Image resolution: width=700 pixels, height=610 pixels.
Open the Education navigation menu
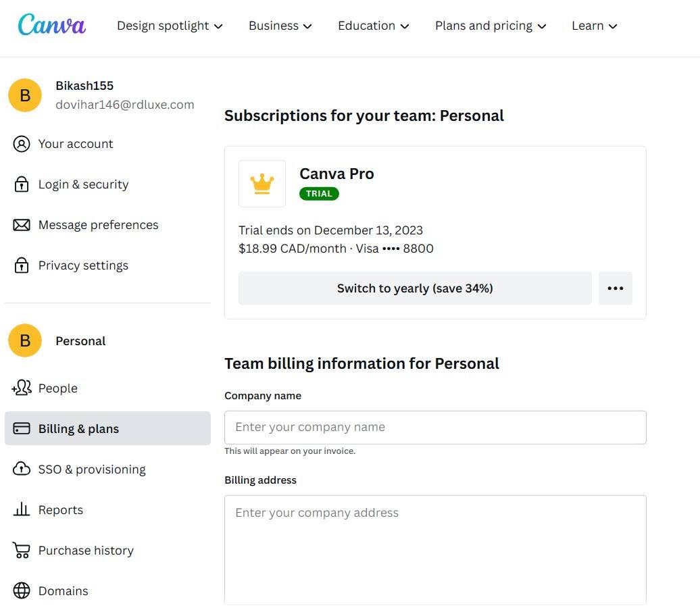click(x=374, y=26)
